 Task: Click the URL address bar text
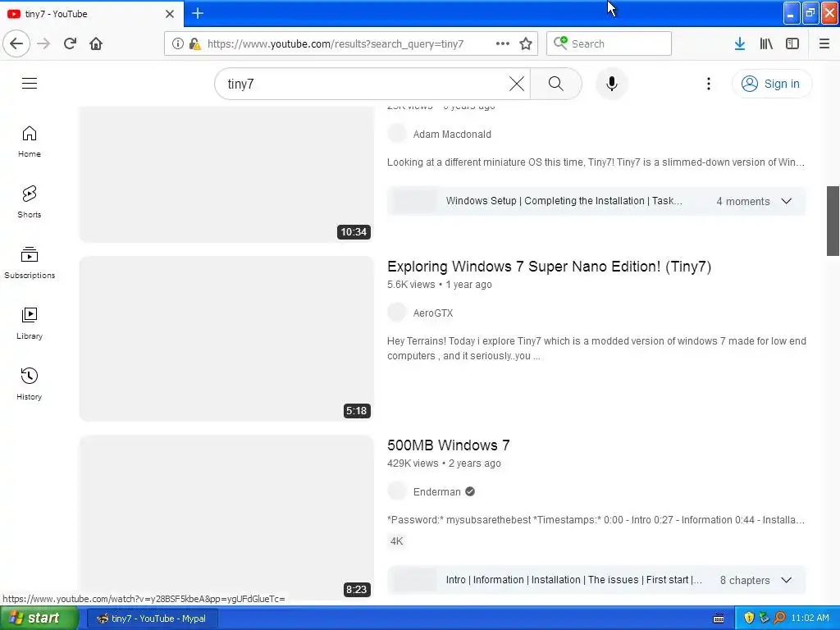pos(336,44)
